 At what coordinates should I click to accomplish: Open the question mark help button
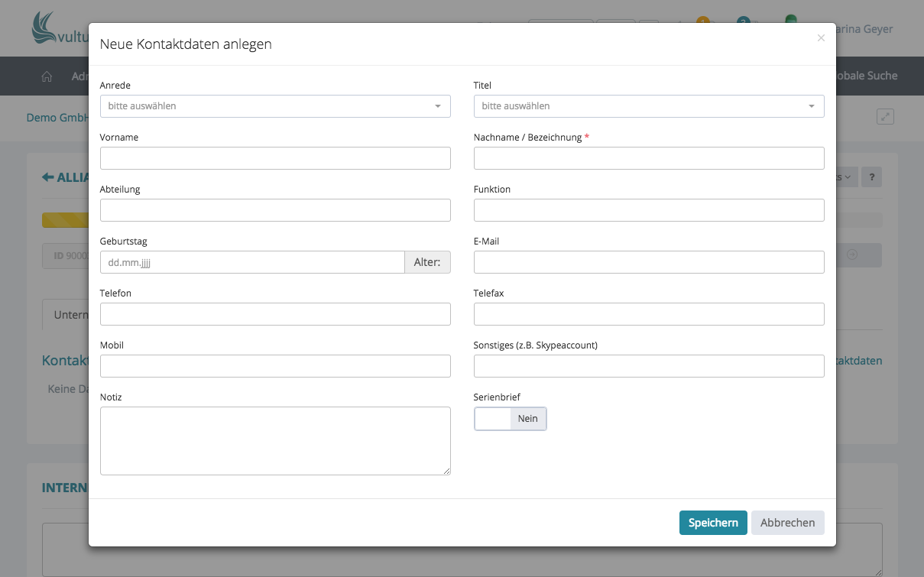[871, 177]
